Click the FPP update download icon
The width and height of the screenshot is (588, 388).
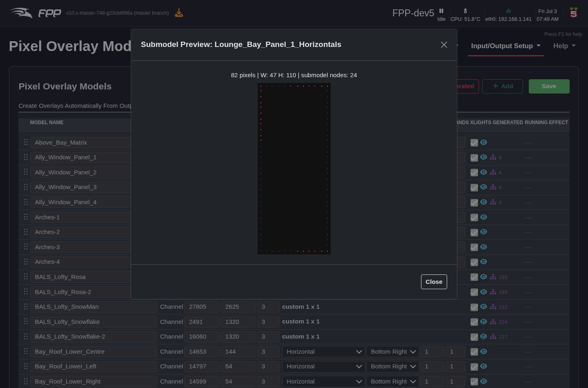click(179, 13)
